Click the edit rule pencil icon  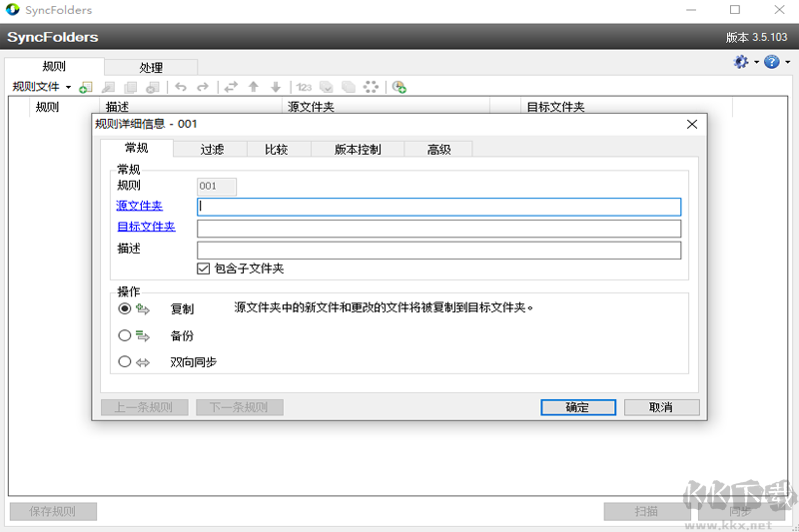click(108, 87)
